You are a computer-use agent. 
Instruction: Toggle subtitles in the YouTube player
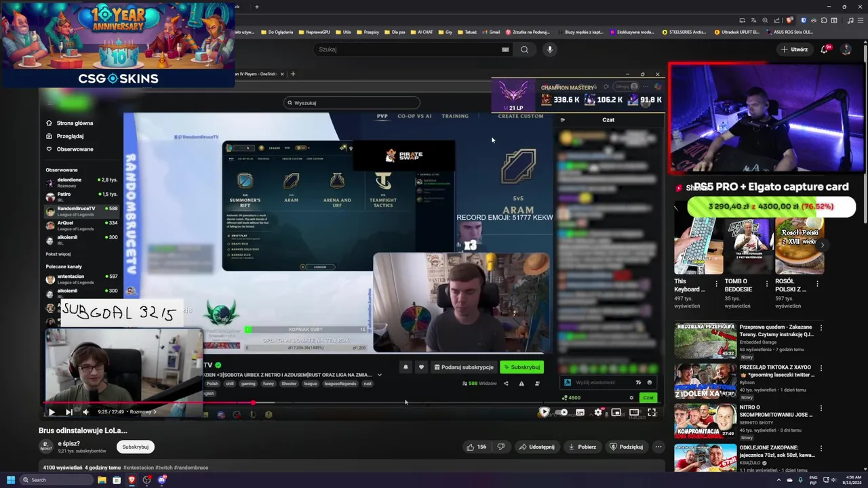click(580, 412)
